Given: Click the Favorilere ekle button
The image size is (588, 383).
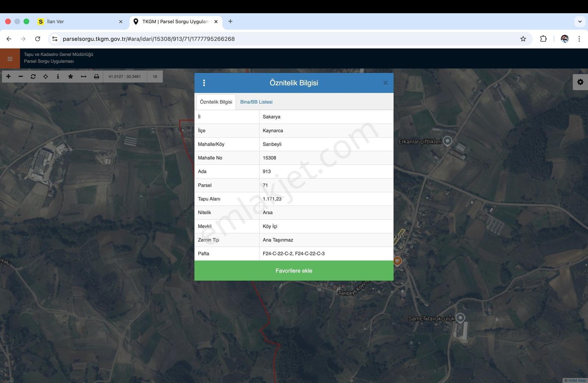Looking at the screenshot, I should tap(294, 271).
